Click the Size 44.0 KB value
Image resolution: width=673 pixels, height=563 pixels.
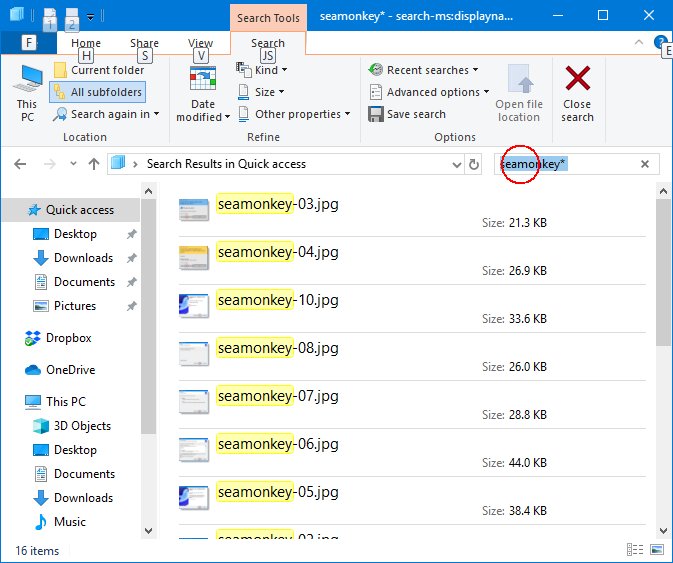527,463
